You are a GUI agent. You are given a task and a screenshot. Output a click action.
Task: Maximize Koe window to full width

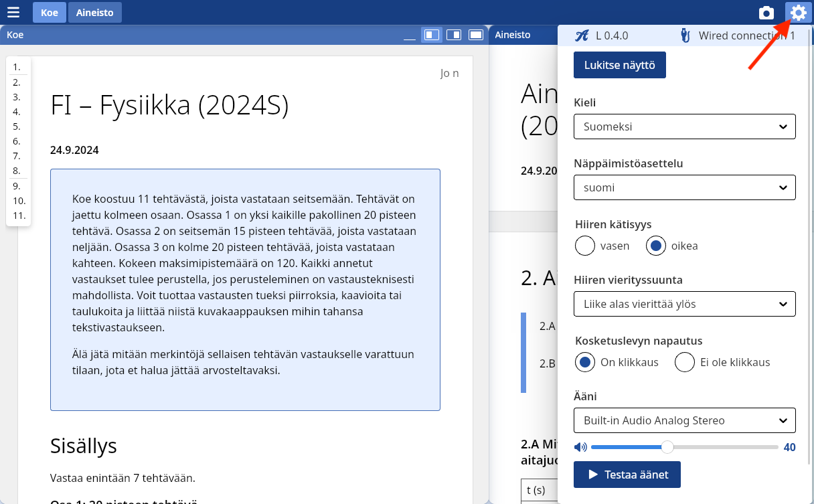pyautogui.click(x=476, y=35)
